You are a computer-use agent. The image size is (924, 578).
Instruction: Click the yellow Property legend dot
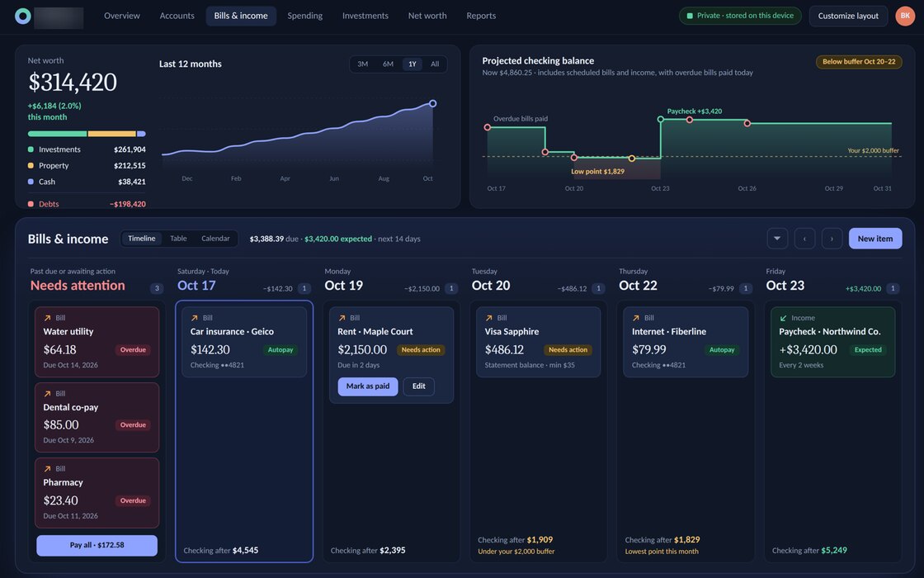click(x=31, y=166)
